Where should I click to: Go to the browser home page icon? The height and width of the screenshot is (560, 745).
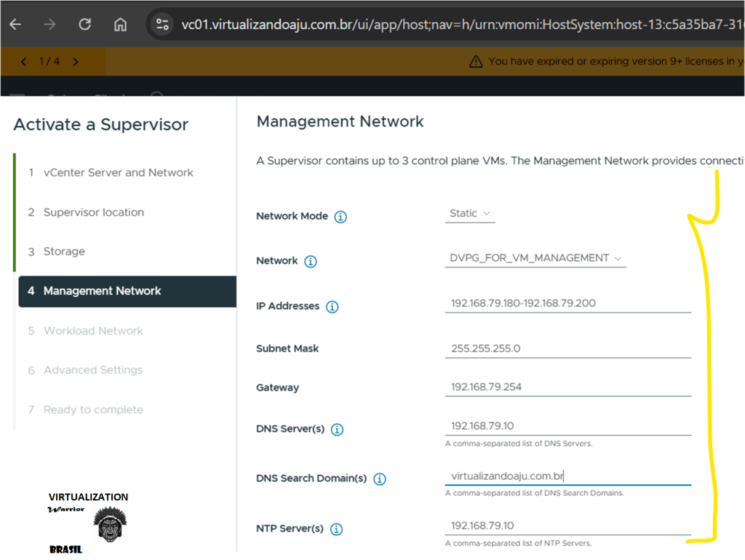(x=120, y=24)
